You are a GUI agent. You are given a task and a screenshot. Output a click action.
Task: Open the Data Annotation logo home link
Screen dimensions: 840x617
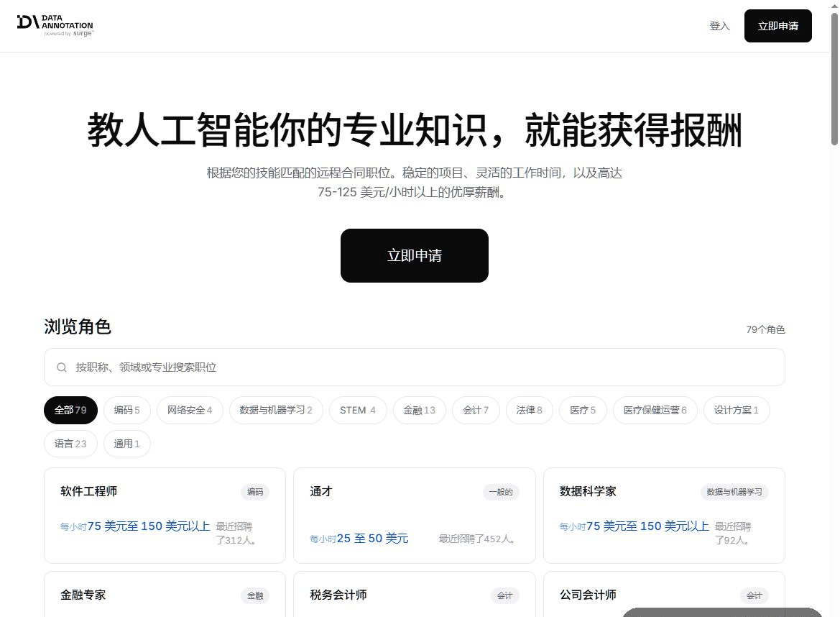pos(55,26)
